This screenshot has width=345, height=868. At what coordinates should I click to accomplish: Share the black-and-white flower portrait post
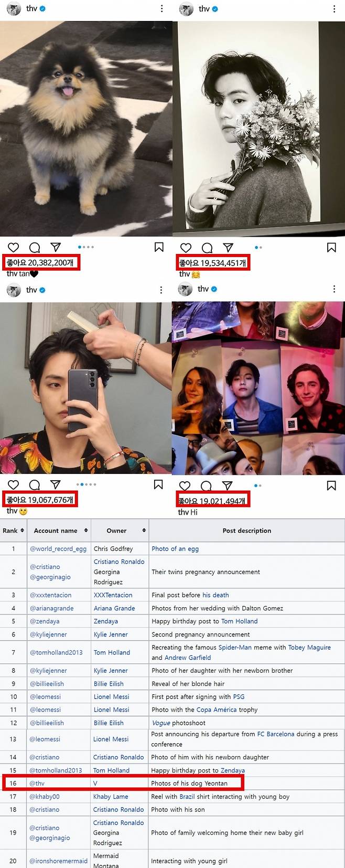point(228,248)
